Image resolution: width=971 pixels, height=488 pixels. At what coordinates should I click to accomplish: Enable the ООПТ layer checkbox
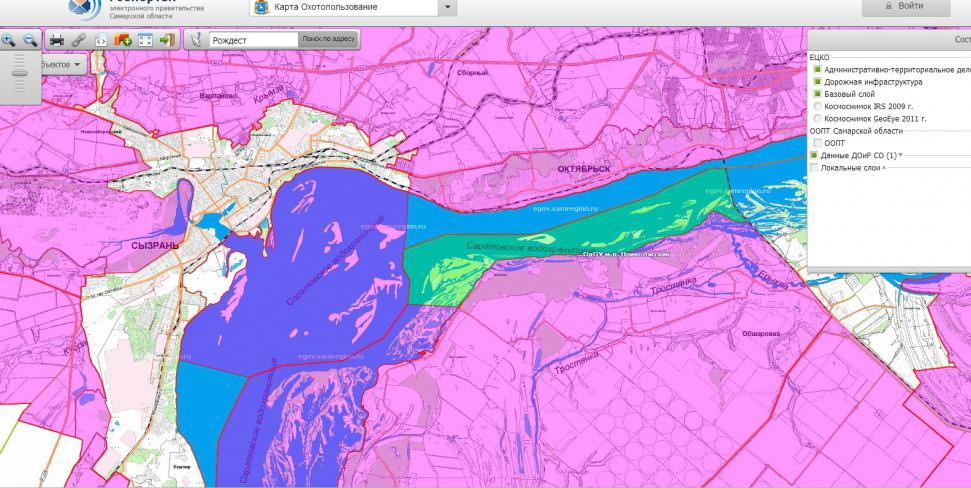[x=817, y=143]
